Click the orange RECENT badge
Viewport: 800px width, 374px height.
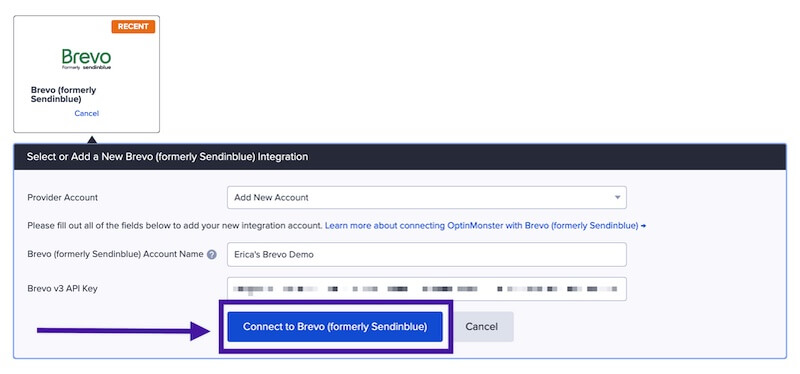tap(133, 27)
